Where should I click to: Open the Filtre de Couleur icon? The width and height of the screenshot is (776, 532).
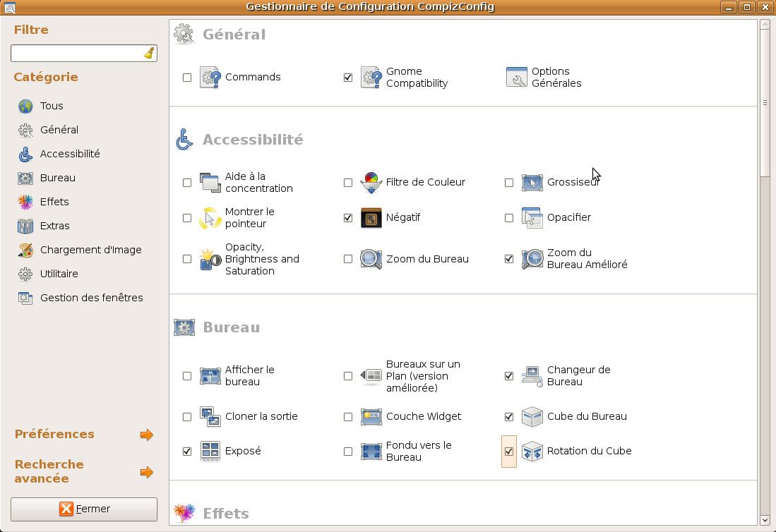pos(371,183)
